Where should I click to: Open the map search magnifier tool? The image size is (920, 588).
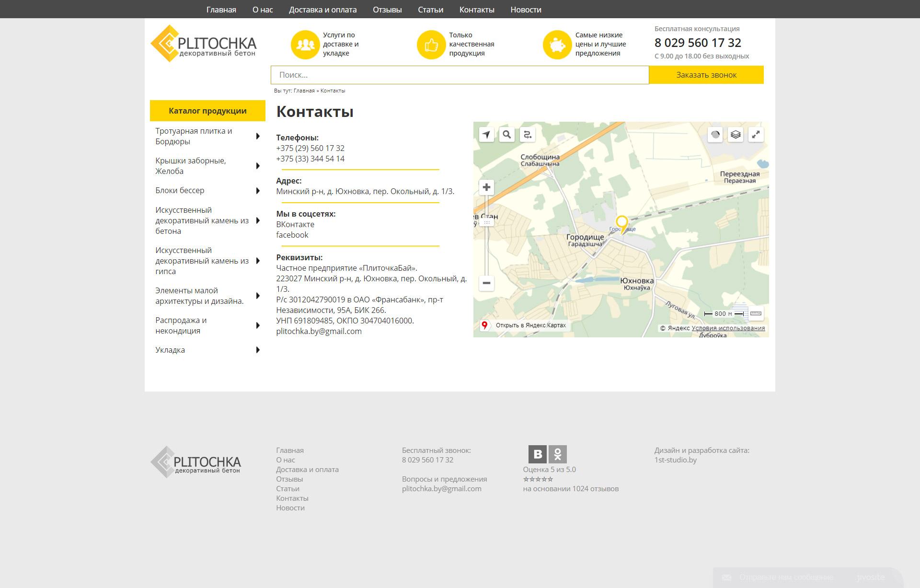(x=506, y=135)
